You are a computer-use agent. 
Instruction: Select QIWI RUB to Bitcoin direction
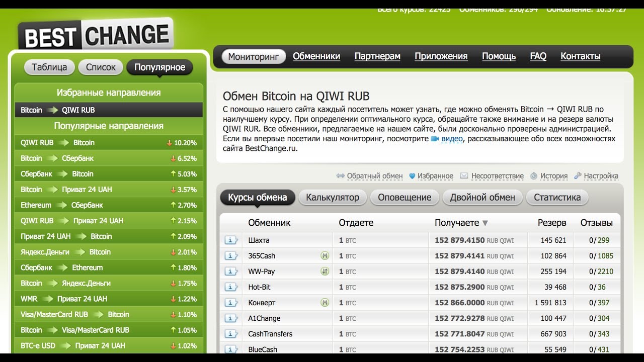tap(109, 143)
